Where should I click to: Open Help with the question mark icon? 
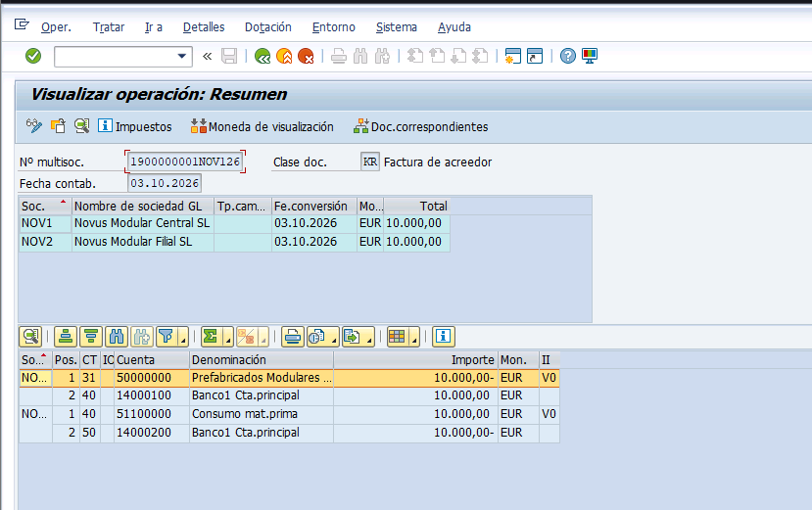tap(567, 56)
